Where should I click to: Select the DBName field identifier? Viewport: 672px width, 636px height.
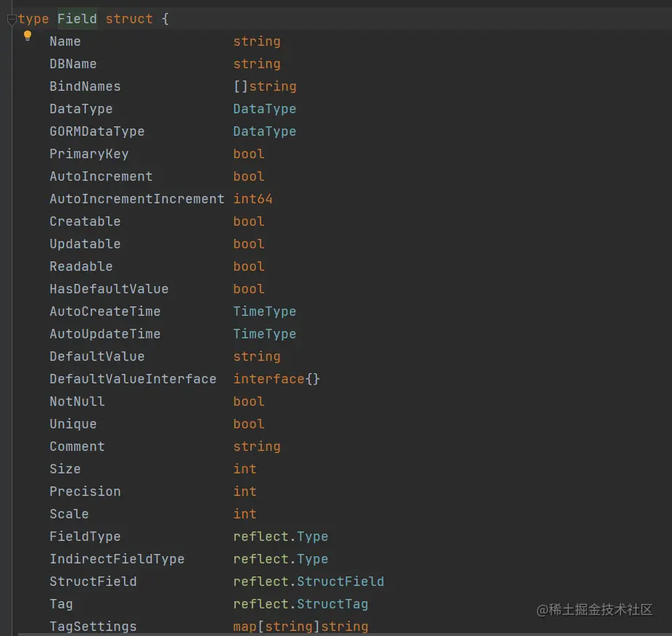point(73,64)
